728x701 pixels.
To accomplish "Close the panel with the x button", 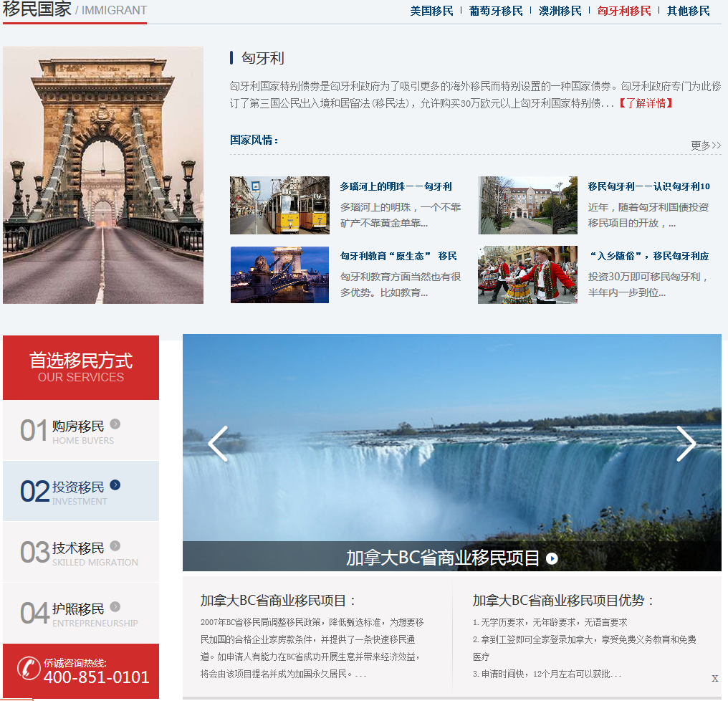I will [714, 678].
